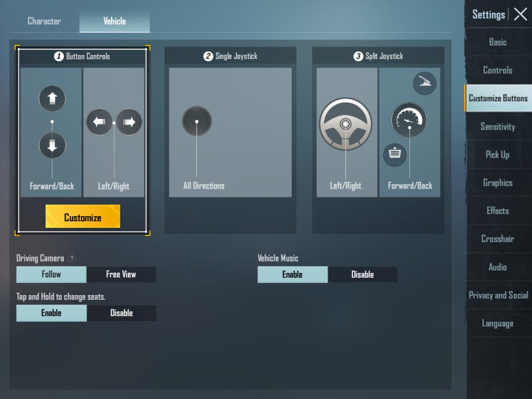This screenshot has height=399, width=532.
Task: Open the Crosshair settings section
Action: pos(498,239)
